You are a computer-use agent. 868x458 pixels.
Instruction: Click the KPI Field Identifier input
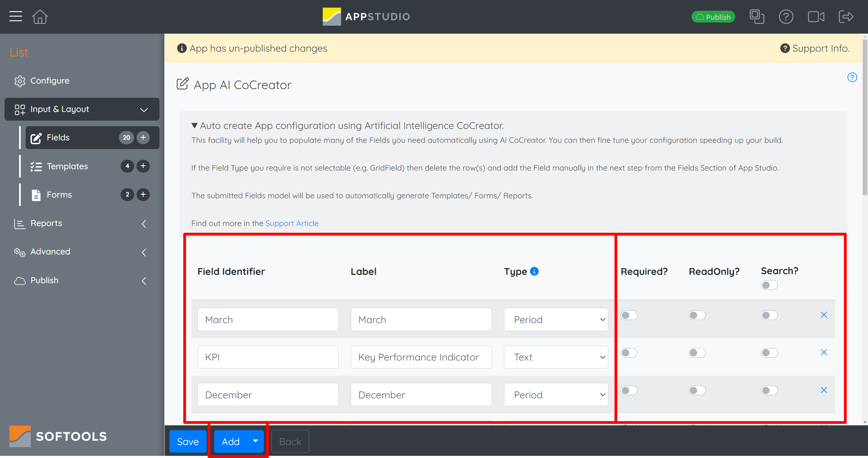(x=268, y=357)
